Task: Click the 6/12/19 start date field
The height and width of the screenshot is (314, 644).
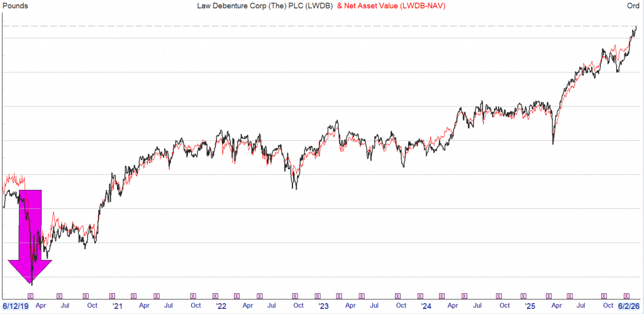Action: (x=15, y=306)
